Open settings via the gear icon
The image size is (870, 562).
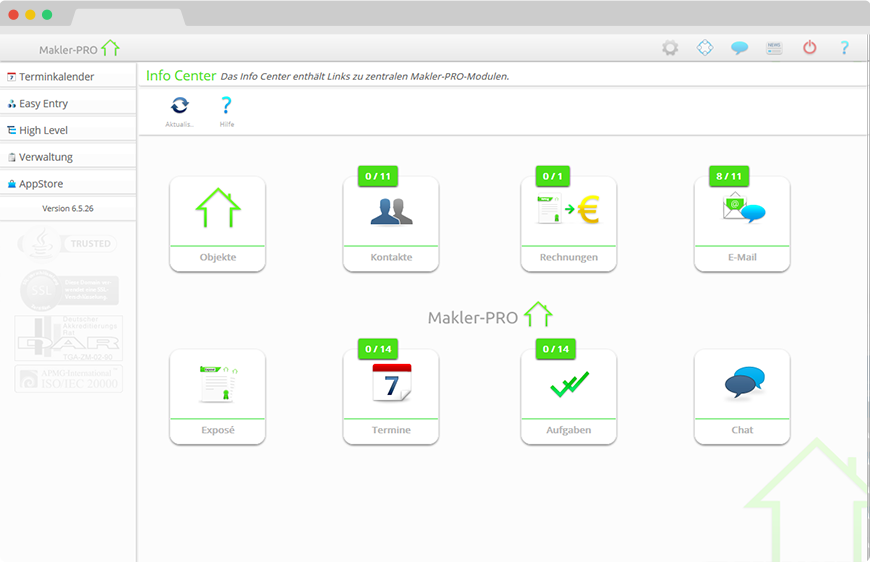click(670, 48)
